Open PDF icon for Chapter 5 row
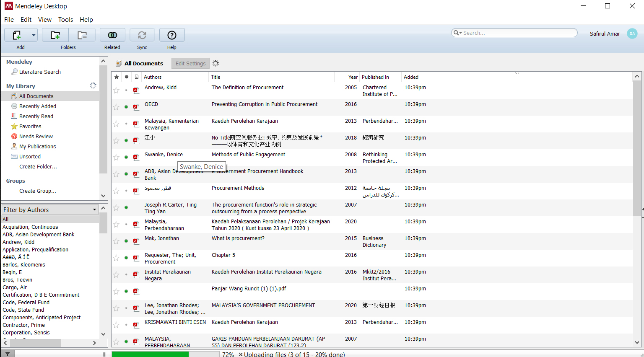The height and width of the screenshot is (357, 644). (136, 258)
